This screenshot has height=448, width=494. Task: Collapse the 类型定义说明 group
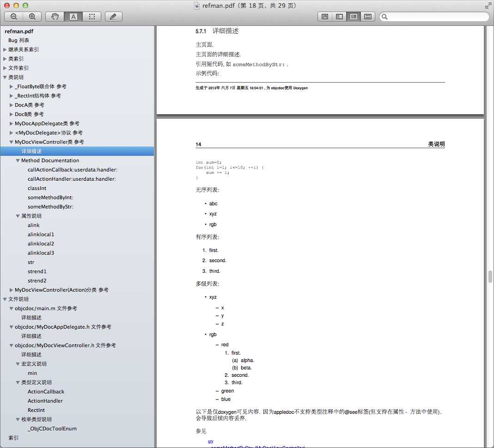[x=18, y=382]
